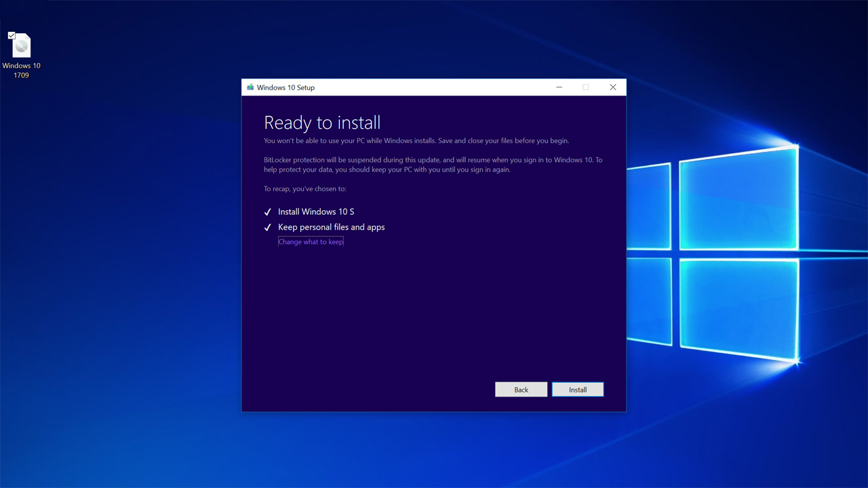Click the BitLocker protection notice text
The image size is (868, 488).
coord(432,164)
